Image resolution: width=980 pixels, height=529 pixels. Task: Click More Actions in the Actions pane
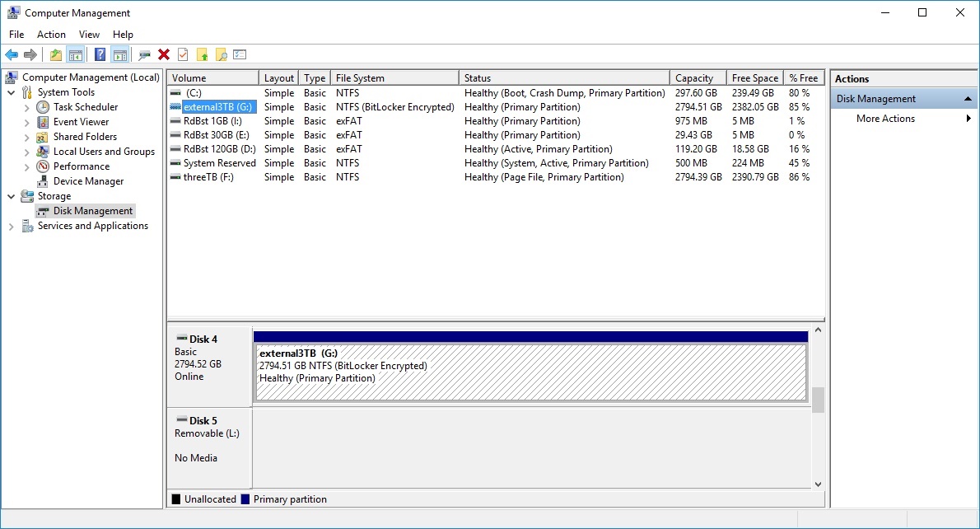[885, 118]
